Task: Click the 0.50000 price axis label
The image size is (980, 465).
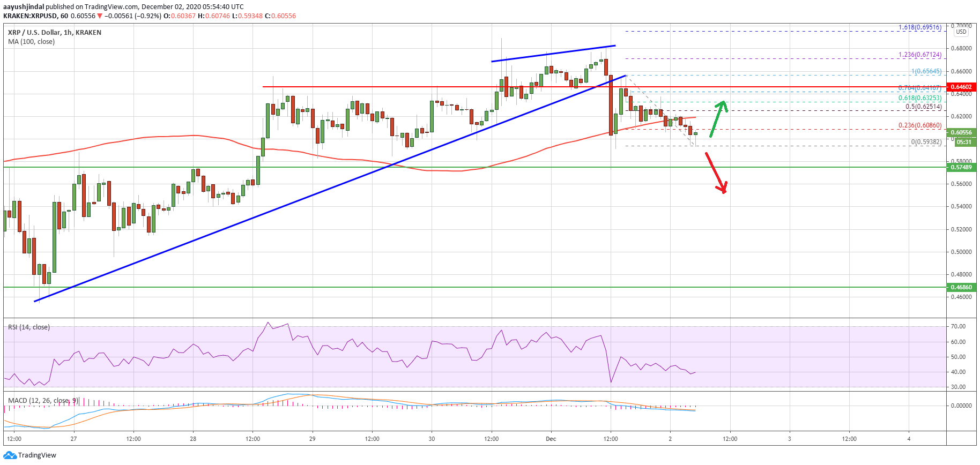Action: (x=961, y=252)
